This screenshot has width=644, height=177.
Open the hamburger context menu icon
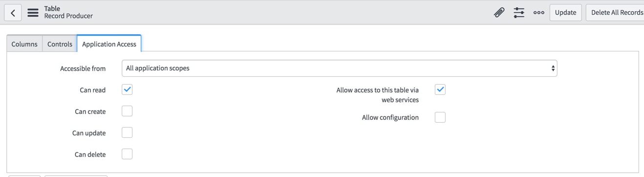pos(33,13)
